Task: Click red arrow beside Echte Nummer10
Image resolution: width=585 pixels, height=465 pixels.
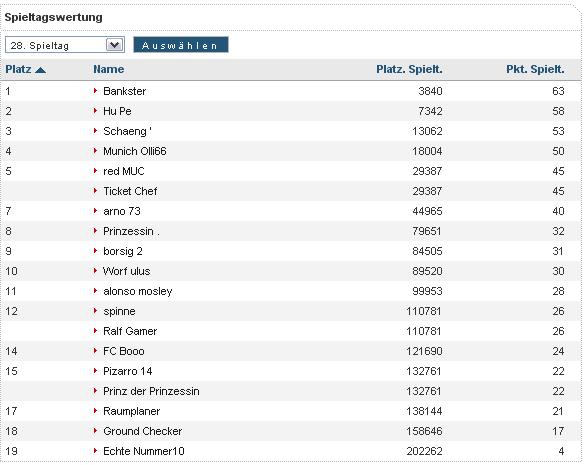Action: [96, 451]
